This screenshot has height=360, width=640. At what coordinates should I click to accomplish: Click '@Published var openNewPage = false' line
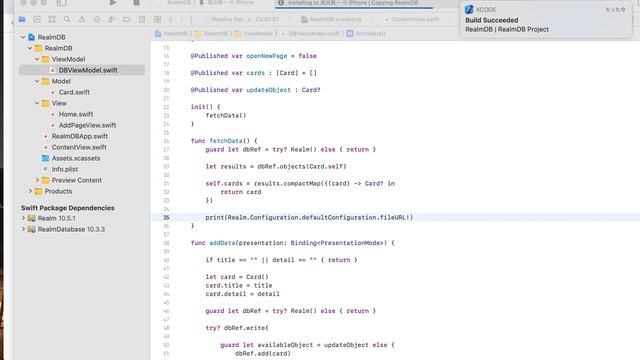[253, 56]
